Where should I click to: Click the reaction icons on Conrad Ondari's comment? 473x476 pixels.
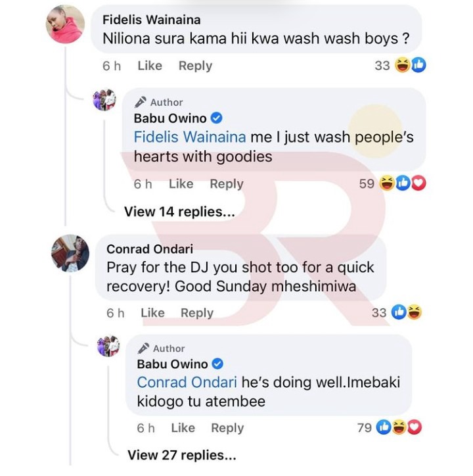pyautogui.click(x=407, y=312)
